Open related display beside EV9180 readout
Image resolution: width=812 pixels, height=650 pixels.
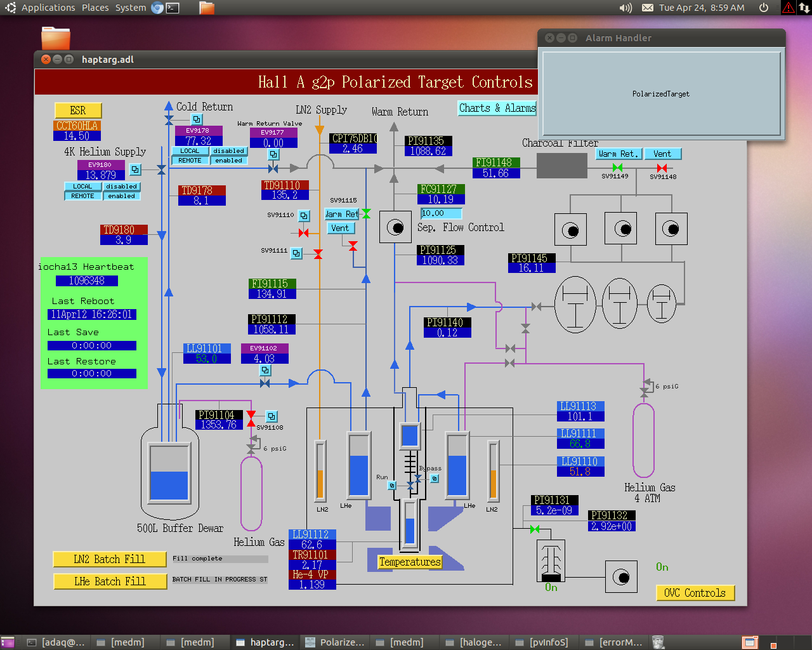pyautogui.click(x=135, y=169)
